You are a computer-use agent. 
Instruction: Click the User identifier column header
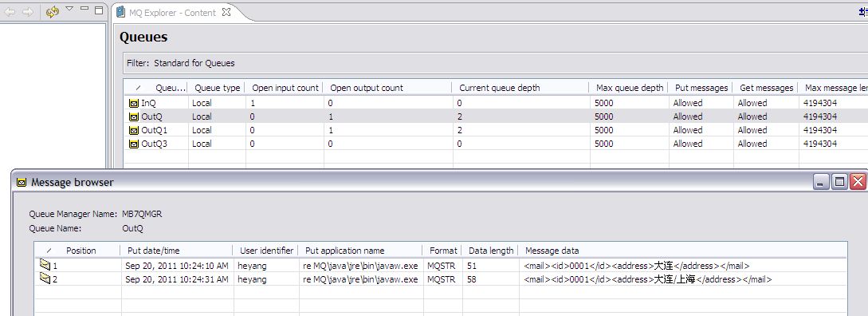(267, 251)
